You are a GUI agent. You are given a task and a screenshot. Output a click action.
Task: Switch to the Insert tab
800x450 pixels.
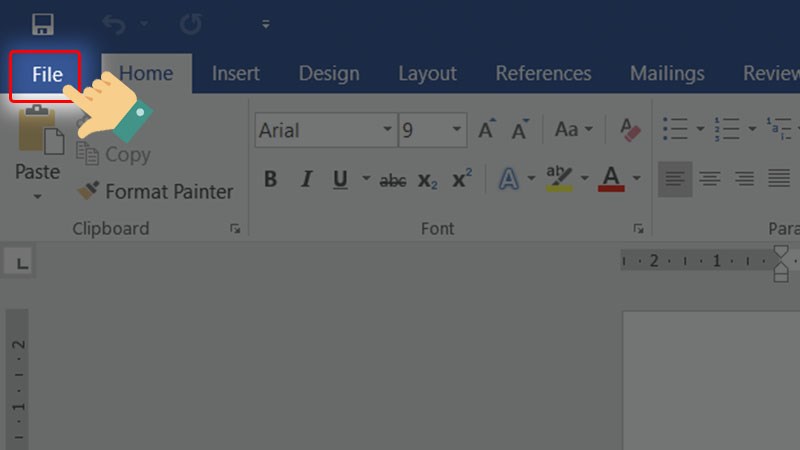click(x=235, y=74)
